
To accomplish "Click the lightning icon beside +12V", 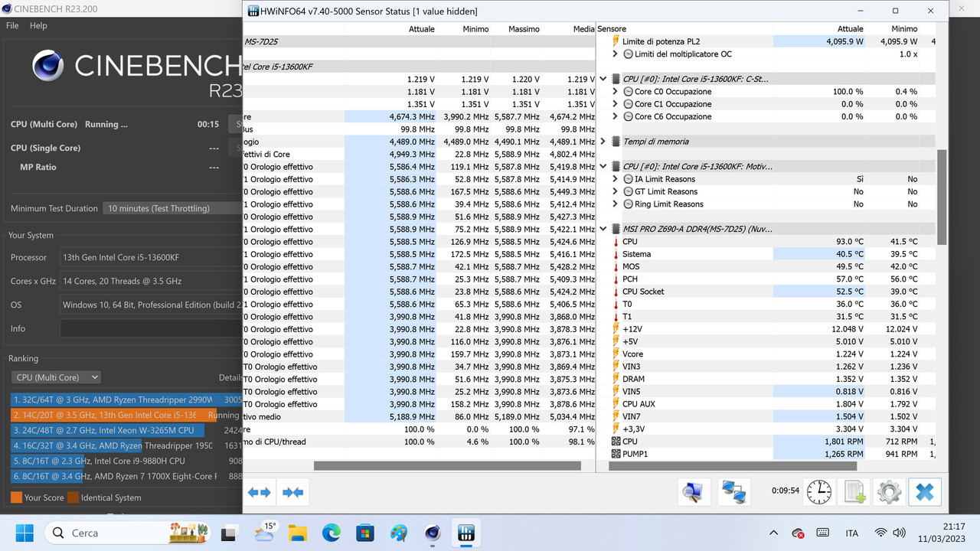I will tap(616, 329).
